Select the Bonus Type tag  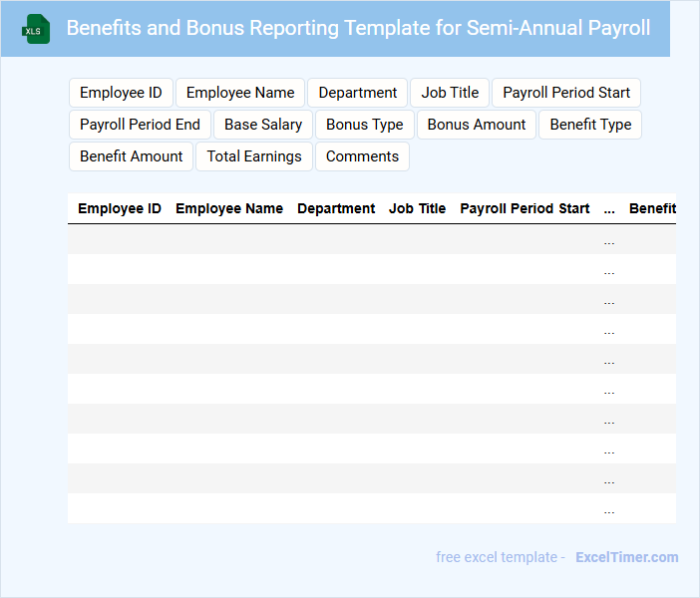[364, 125]
